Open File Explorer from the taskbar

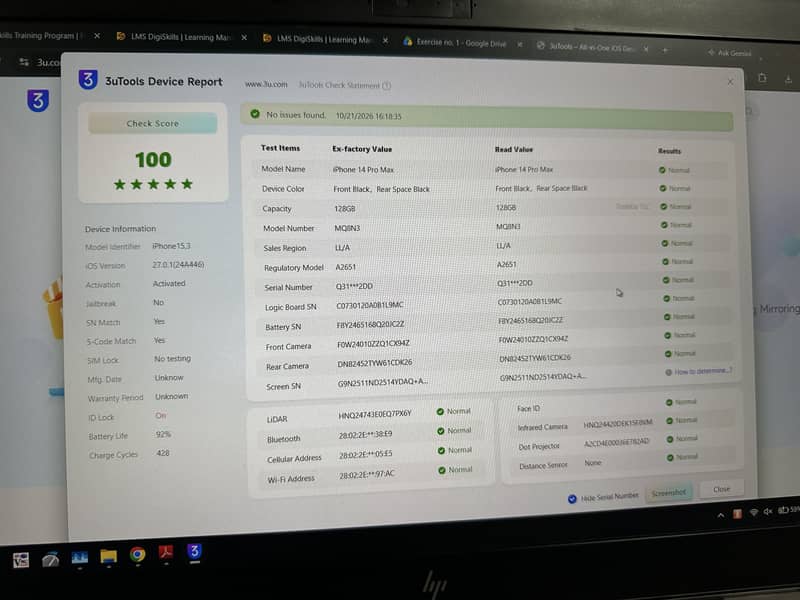point(109,556)
